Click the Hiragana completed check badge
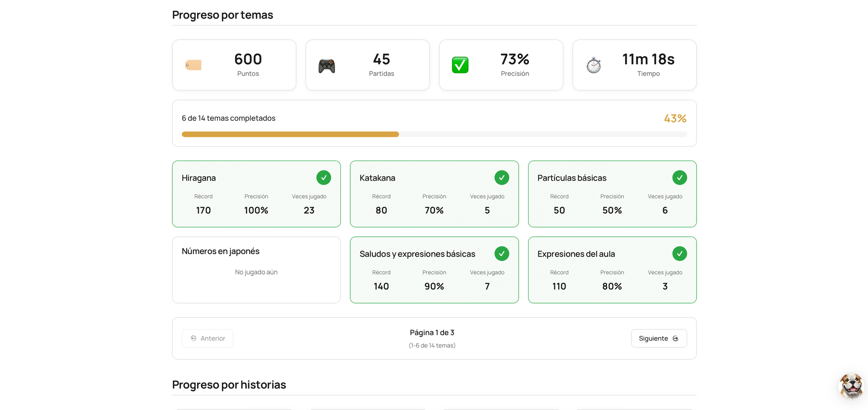 [323, 178]
